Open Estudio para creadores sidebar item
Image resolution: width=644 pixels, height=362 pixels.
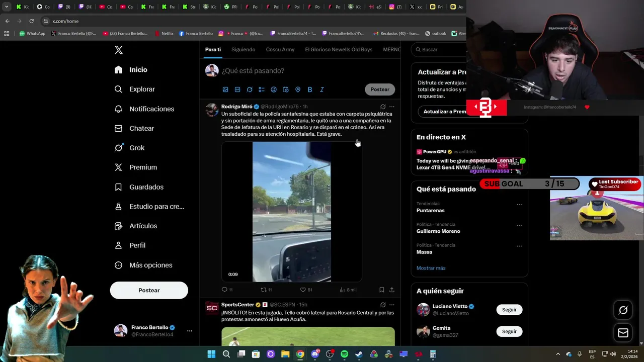tap(149, 206)
